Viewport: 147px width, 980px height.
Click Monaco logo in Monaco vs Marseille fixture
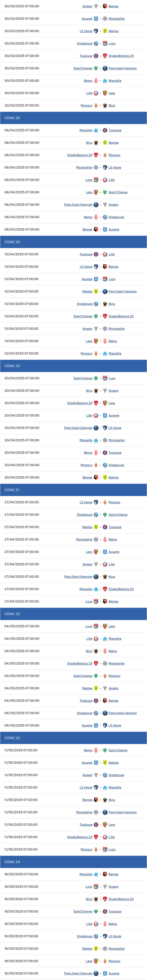pos(96,353)
